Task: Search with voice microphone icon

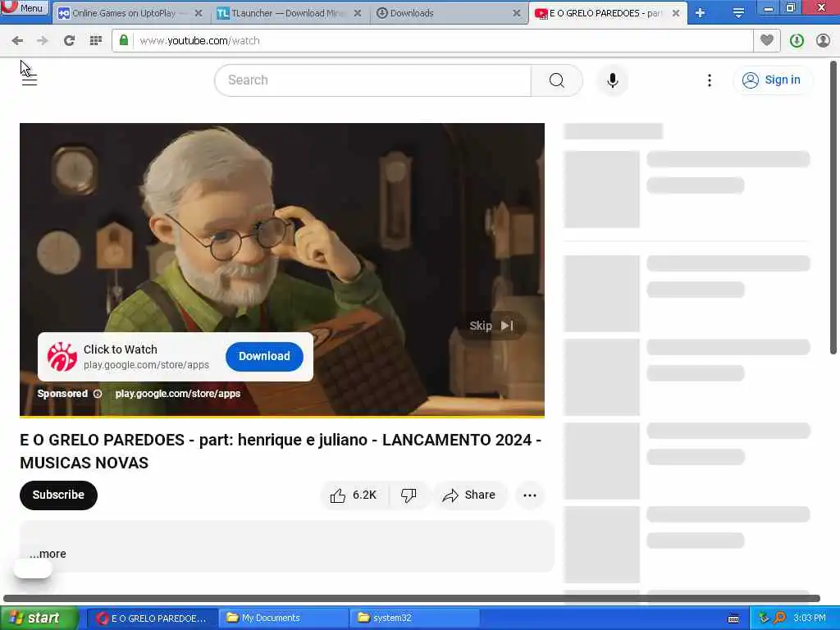Action: [x=613, y=80]
